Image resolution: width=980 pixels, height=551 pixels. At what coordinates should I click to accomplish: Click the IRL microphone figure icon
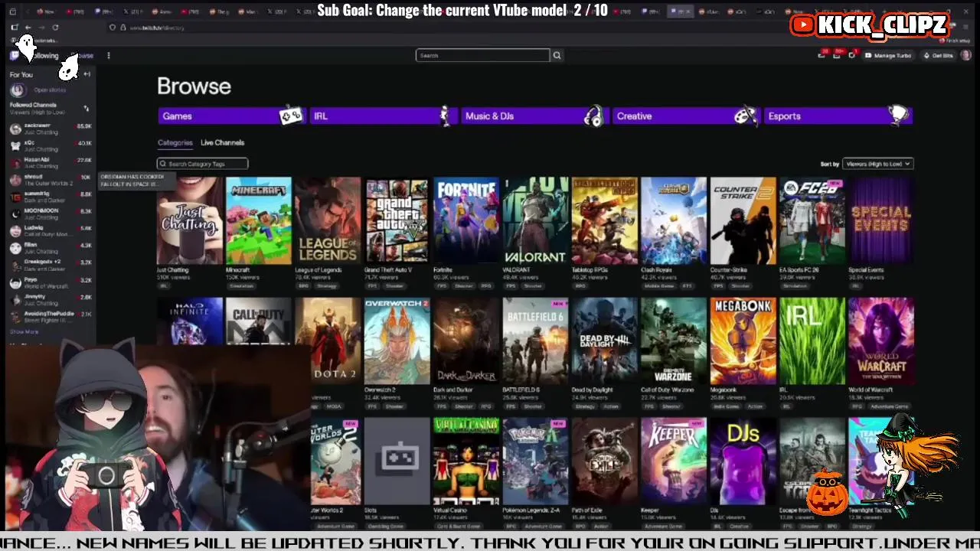point(445,116)
